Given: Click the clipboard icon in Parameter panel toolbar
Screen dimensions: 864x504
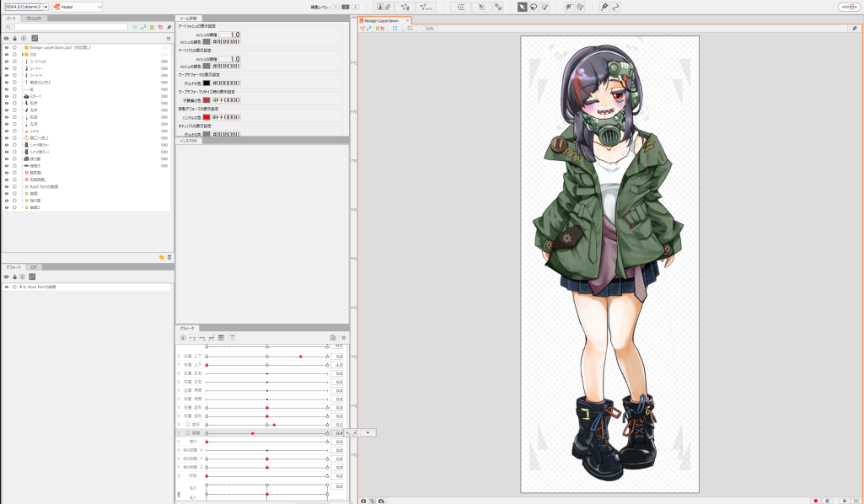Looking at the screenshot, I should click(x=333, y=338).
